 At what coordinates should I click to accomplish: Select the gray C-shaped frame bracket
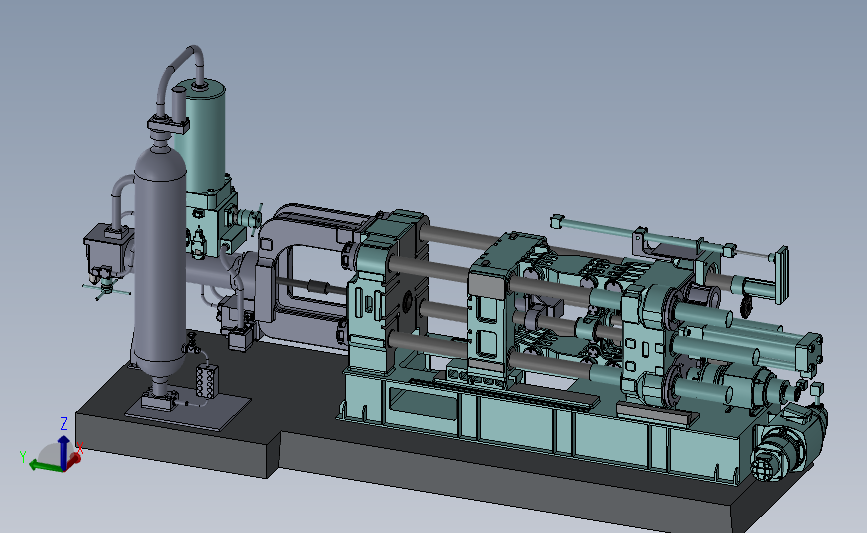pyautogui.click(x=301, y=274)
